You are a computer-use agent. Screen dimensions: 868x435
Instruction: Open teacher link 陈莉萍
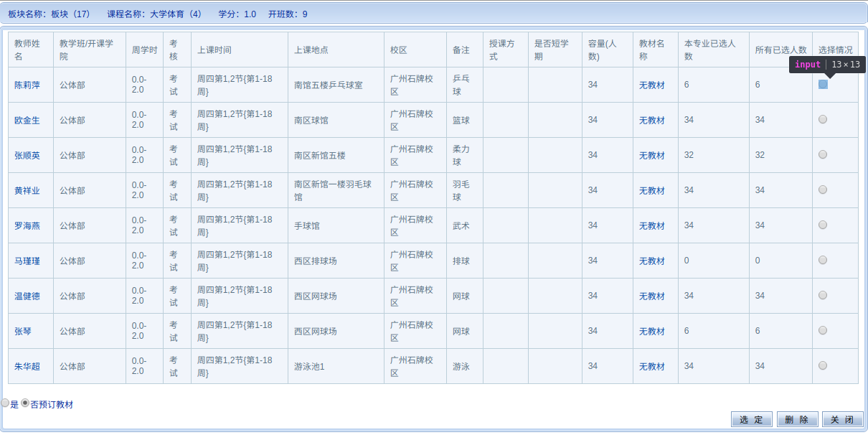27,85
